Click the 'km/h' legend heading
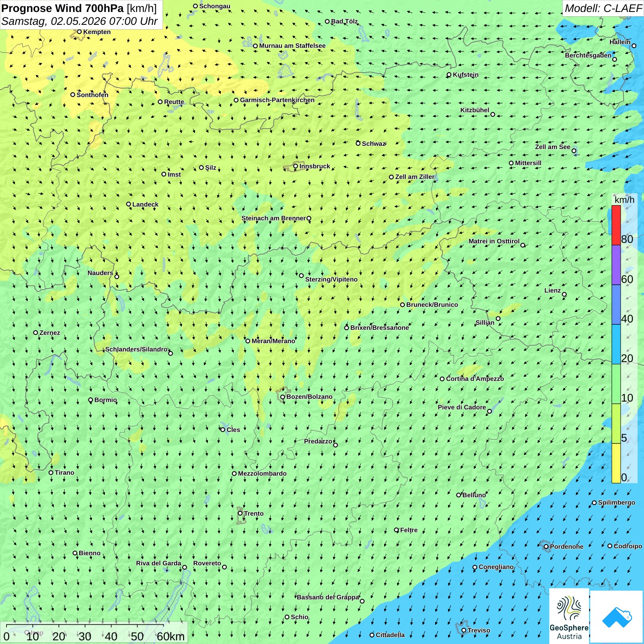Image resolution: width=644 pixels, height=644 pixels. click(x=624, y=200)
